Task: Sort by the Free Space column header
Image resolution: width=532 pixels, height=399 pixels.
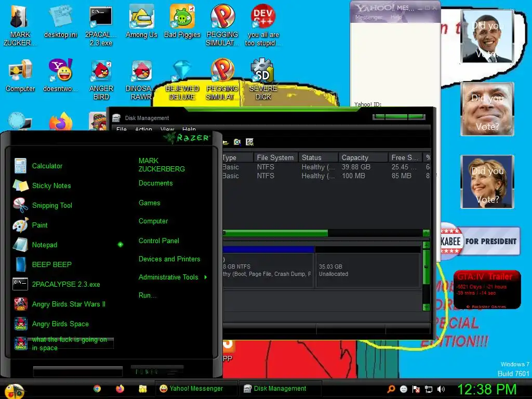Action: point(405,157)
